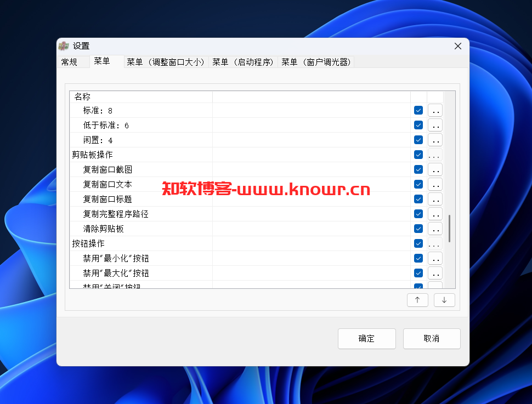This screenshot has height=404, width=532.
Task: Open the 菜单（调整窗口大小）tab
Action: pyautogui.click(x=166, y=62)
